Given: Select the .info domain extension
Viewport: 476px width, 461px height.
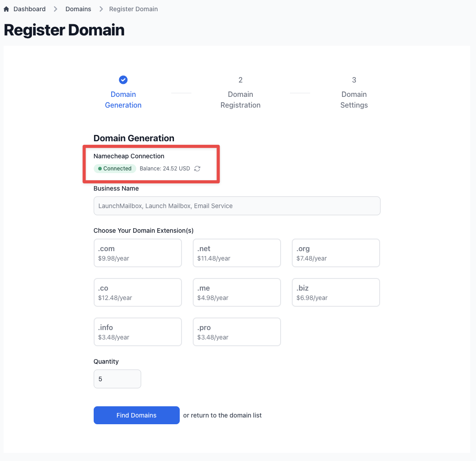Looking at the screenshot, I should click(138, 332).
